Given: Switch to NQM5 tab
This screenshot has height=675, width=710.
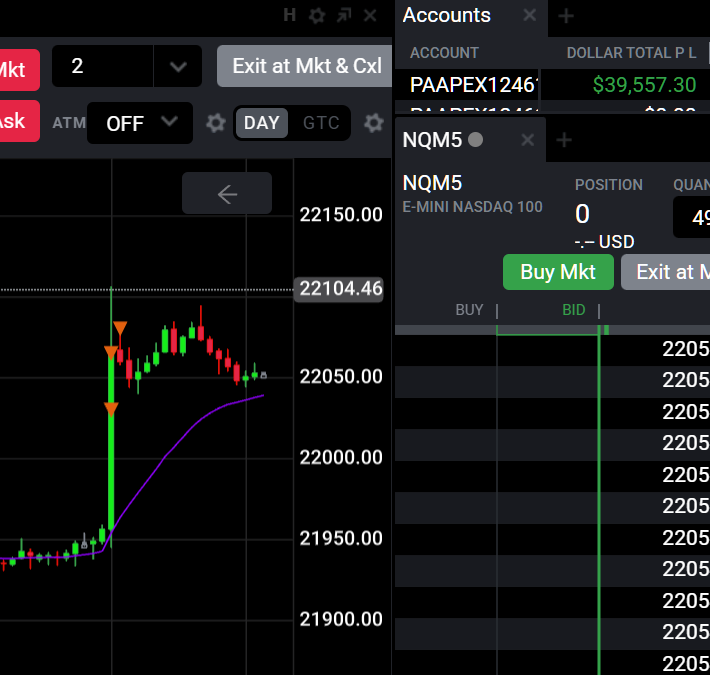Looking at the screenshot, I should [432, 140].
